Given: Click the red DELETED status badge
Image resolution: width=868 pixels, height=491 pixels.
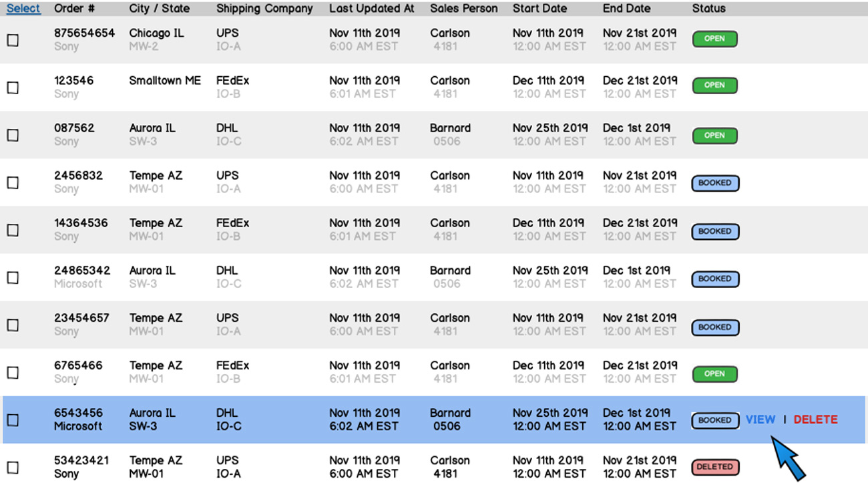Looking at the screenshot, I should coord(714,467).
